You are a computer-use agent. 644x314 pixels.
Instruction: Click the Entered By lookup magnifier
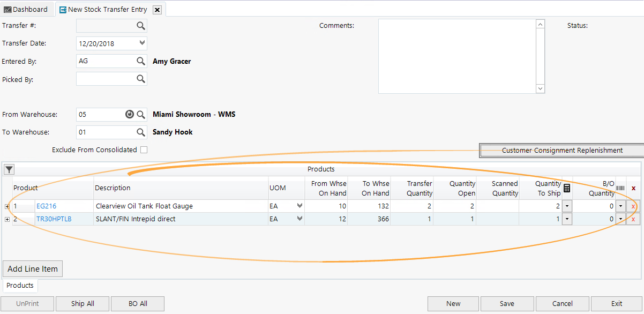140,61
